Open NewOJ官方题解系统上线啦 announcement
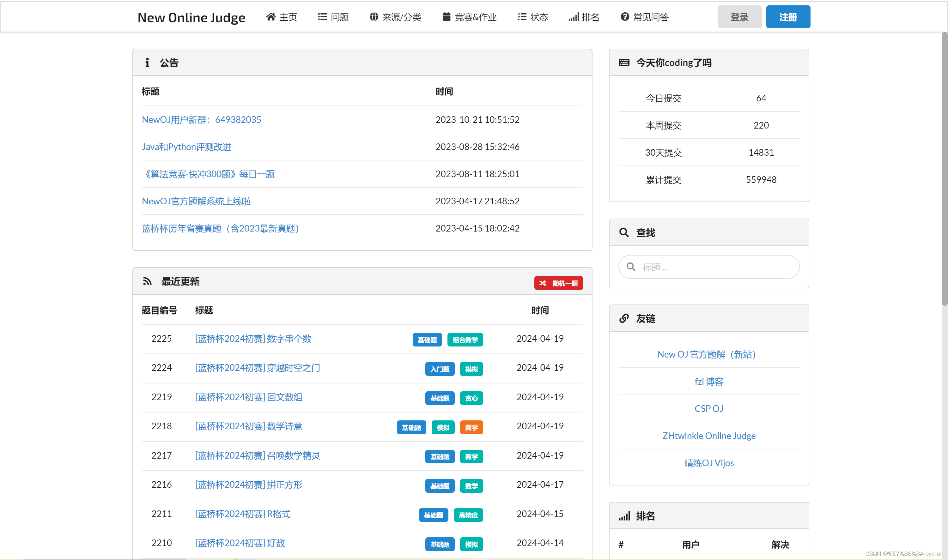 click(x=196, y=201)
